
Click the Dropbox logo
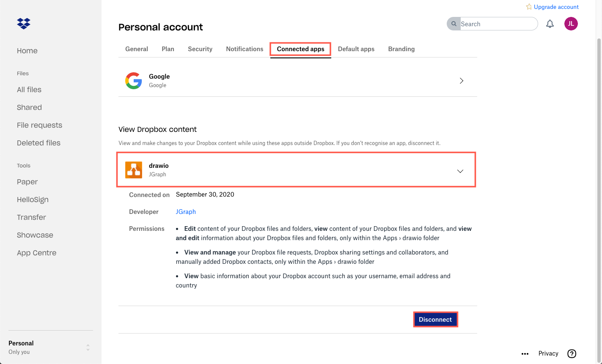pos(23,23)
